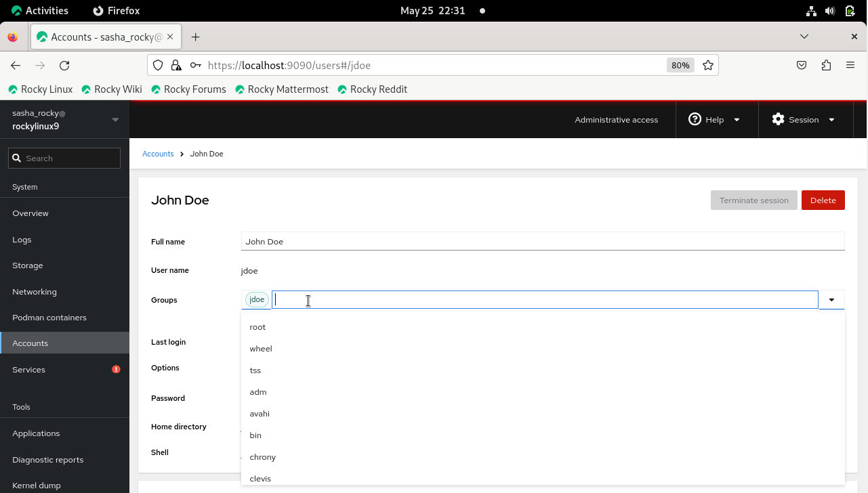Click the Full name text field
Screen dimensions: 868x493
click(x=542, y=242)
